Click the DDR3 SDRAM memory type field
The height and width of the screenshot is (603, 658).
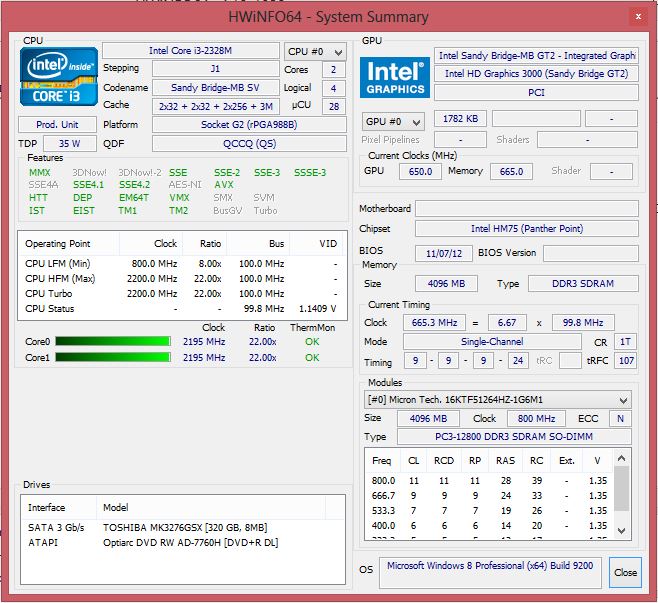tap(583, 284)
